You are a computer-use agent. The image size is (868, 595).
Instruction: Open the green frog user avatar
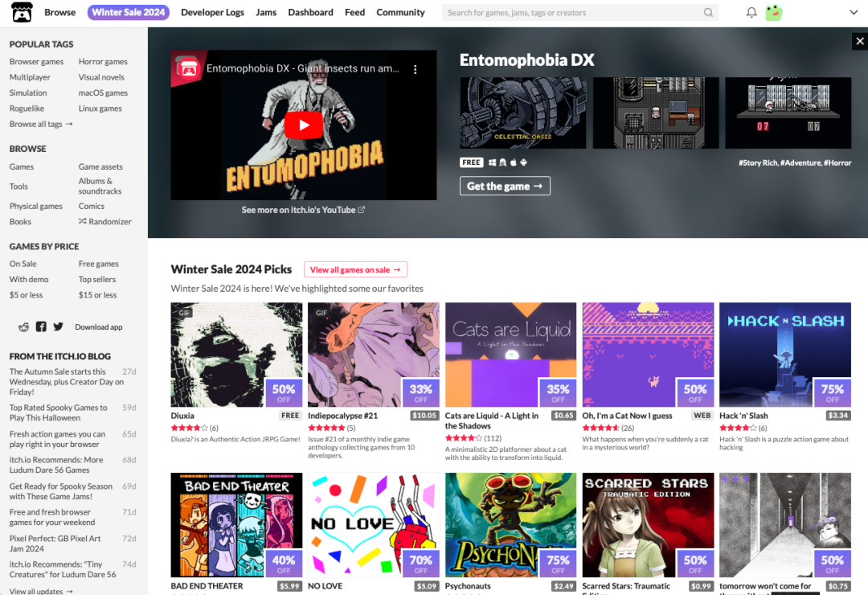pos(773,12)
